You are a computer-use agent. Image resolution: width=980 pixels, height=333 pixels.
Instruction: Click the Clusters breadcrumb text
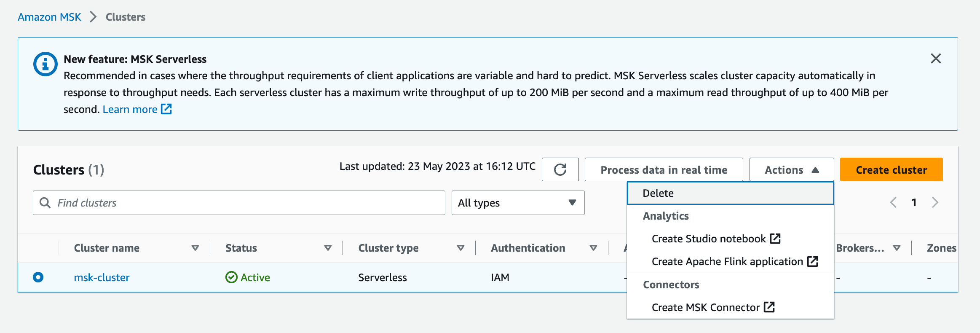click(x=126, y=17)
